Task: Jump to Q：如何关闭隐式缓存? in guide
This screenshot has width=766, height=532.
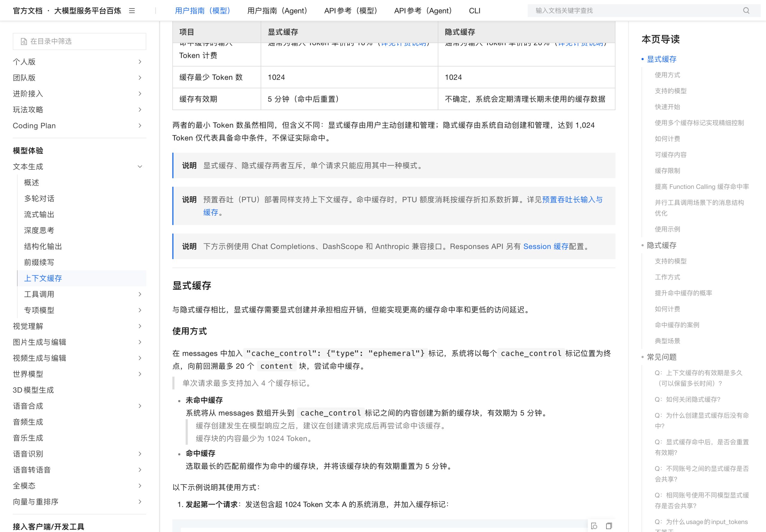Action: [687, 399]
